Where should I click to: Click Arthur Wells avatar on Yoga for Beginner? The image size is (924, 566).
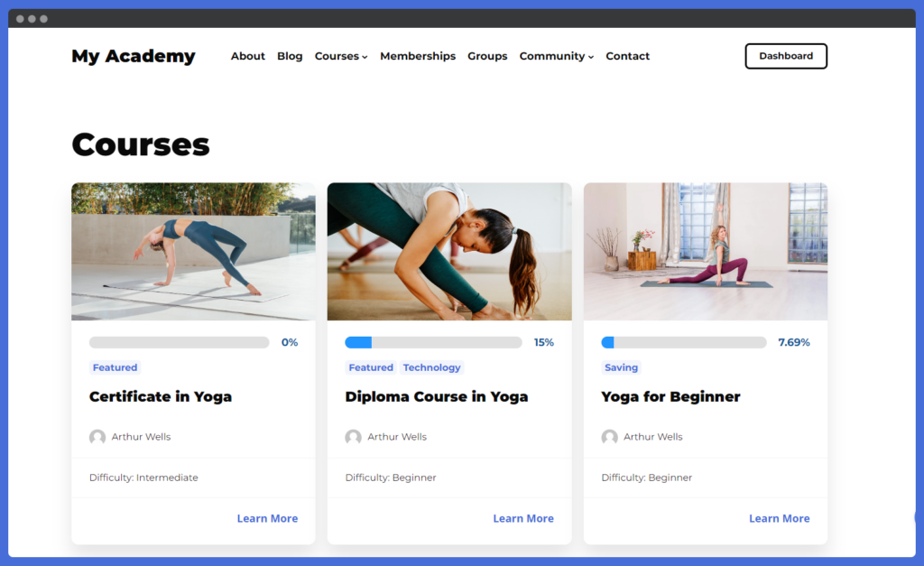coord(609,437)
